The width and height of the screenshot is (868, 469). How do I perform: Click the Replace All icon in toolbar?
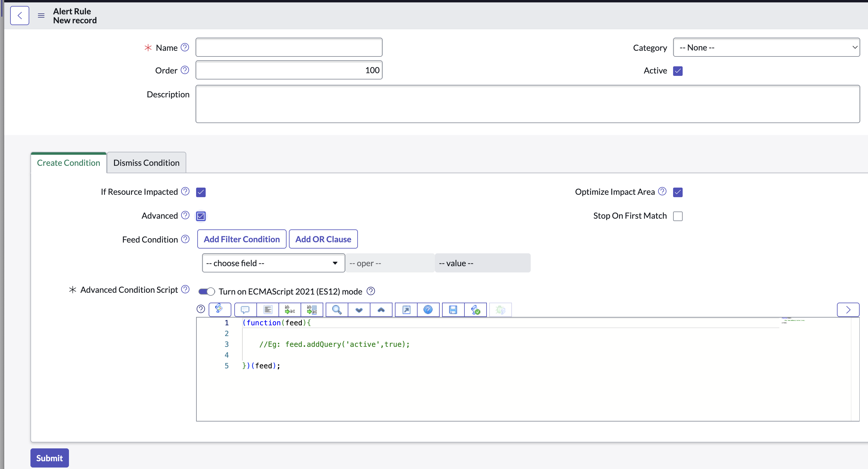312,309
